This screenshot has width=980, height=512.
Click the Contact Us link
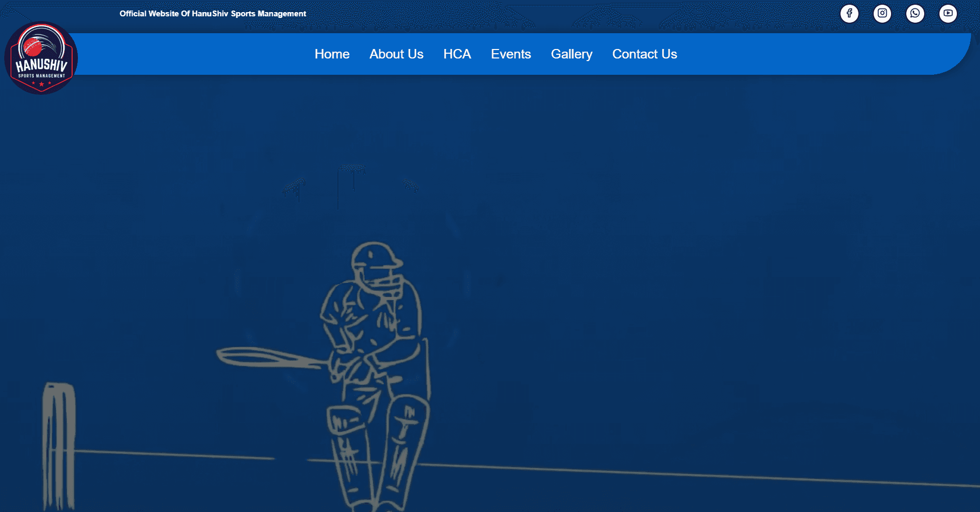point(644,54)
